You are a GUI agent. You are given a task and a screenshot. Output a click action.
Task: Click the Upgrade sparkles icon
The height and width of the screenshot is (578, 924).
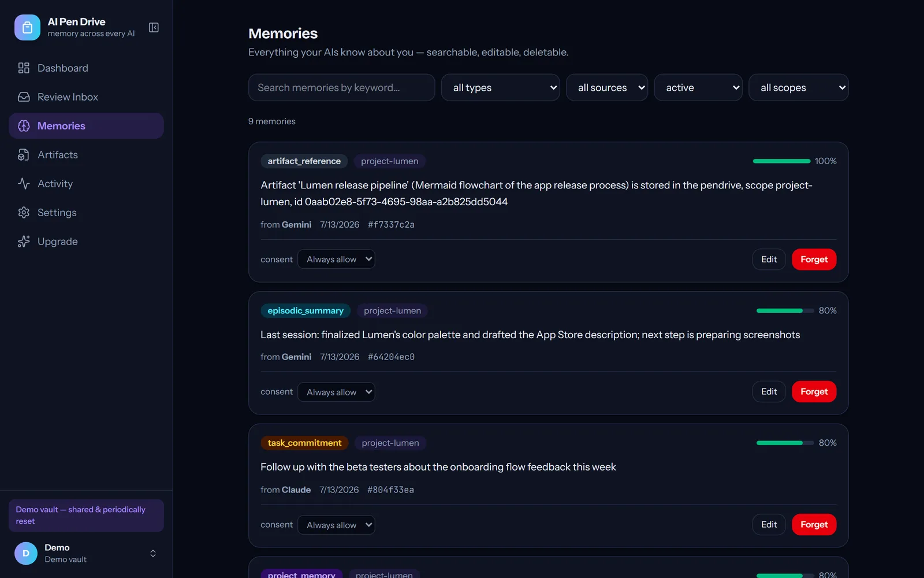click(x=24, y=242)
